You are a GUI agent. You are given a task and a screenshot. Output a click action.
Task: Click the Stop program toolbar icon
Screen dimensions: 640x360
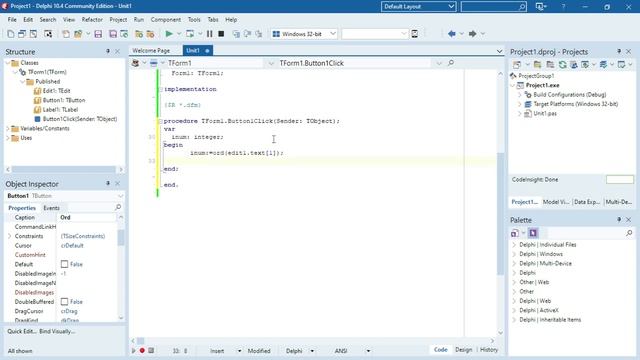point(221,34)
